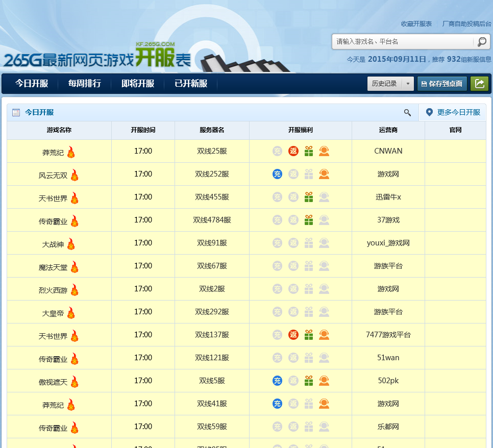Open game 莽荒纪 in 双线25服 row

click(x=53, y=153)
